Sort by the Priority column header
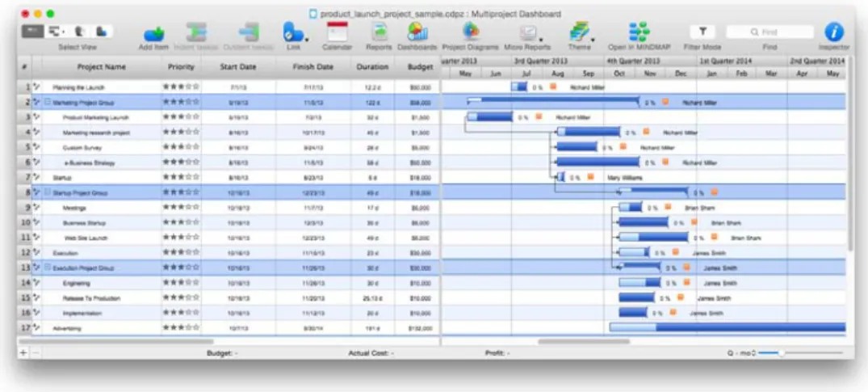The height and width of the screenshot is (392, 868). (x=181, y=66)
